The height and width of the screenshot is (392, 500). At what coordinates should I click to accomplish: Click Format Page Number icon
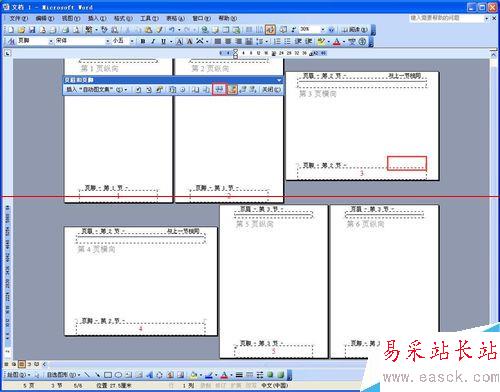pos(160,89)
